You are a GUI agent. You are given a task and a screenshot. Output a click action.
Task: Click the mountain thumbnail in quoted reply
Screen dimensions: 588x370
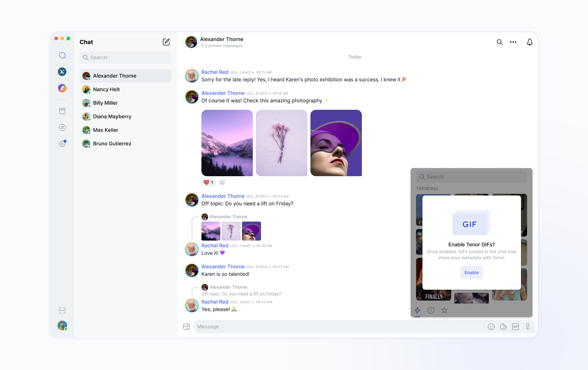click(x=211, y=231)
